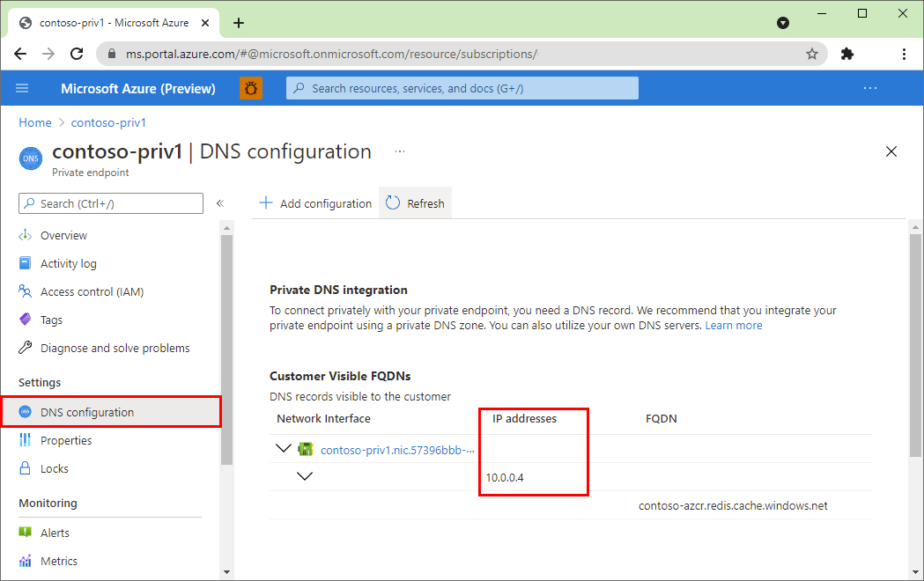The height and width of the screenshot is (581, 924).
Task: Refresh the DNS configuration view
Action: (415, 202)
